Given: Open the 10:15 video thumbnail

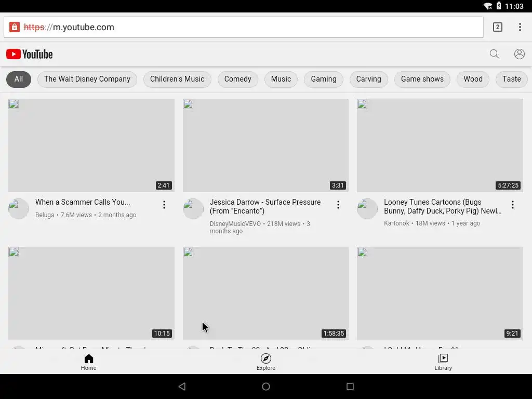Looking at the screenshot, I should pyautogui.click(x=91, y=294).
